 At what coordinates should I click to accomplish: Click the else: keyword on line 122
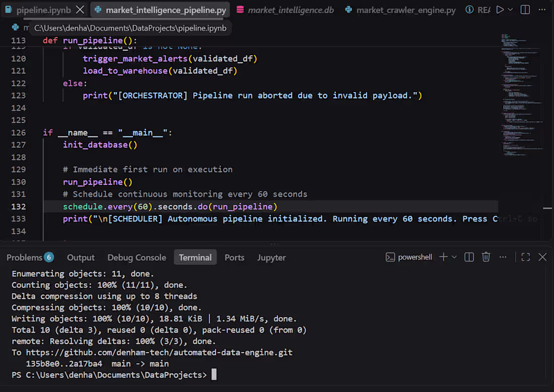[75, 84]
